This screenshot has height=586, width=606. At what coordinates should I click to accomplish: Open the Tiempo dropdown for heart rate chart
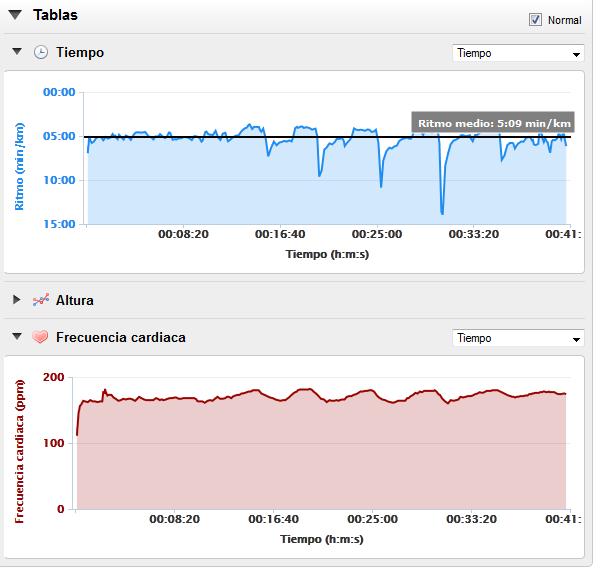pyautogui.click(x=518, y=338)
